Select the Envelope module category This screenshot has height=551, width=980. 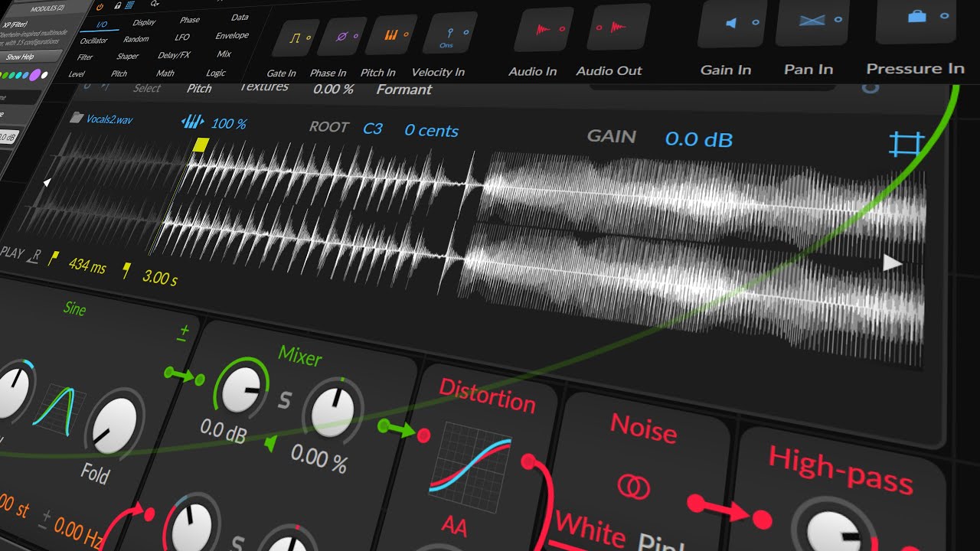pos(232,35)
